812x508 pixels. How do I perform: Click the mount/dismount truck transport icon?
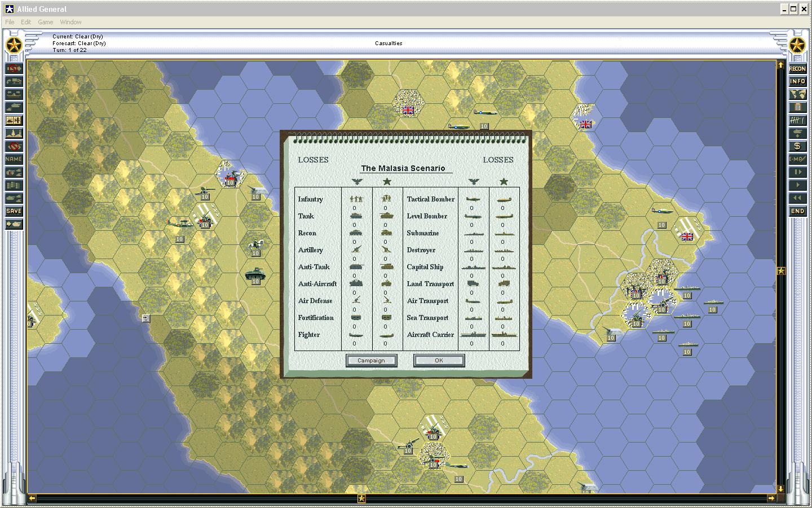coord(14,82)
